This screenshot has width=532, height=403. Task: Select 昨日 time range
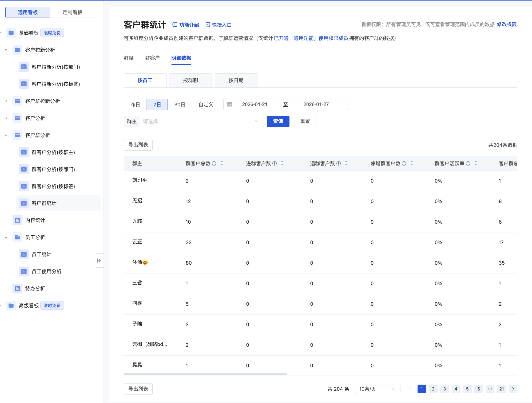[135, 104]
